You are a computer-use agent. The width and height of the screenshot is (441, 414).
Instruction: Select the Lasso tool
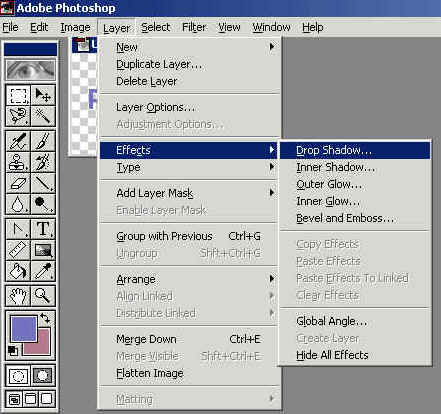click(x=18, y=116)
